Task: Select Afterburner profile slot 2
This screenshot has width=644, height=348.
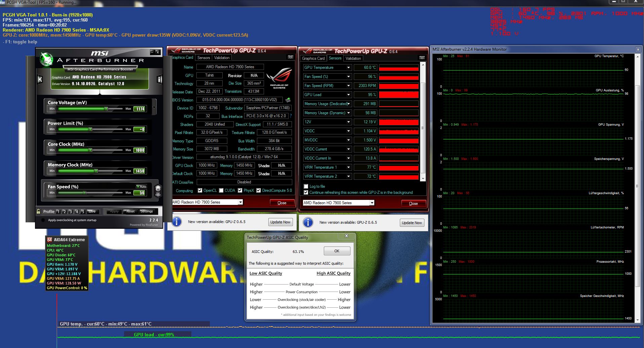Action: click(x=64, y=212)
